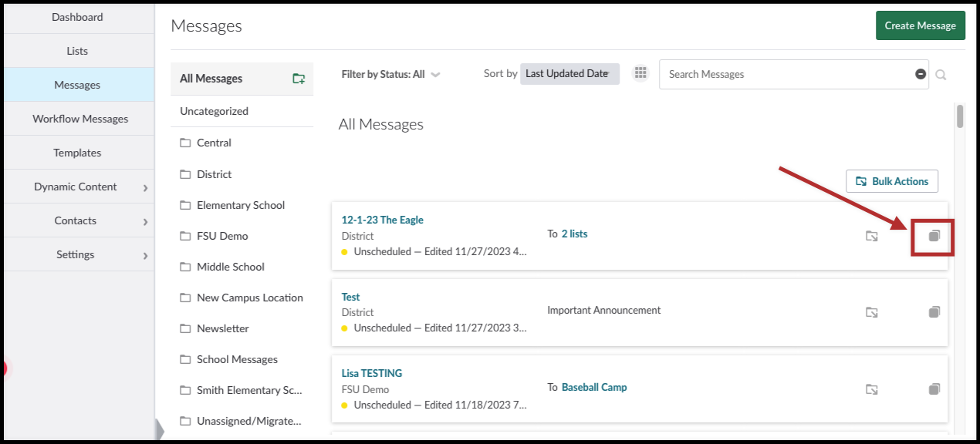Open the Test message link
The height and width of the screenshot is (444, 980).
tap(350, 297)
